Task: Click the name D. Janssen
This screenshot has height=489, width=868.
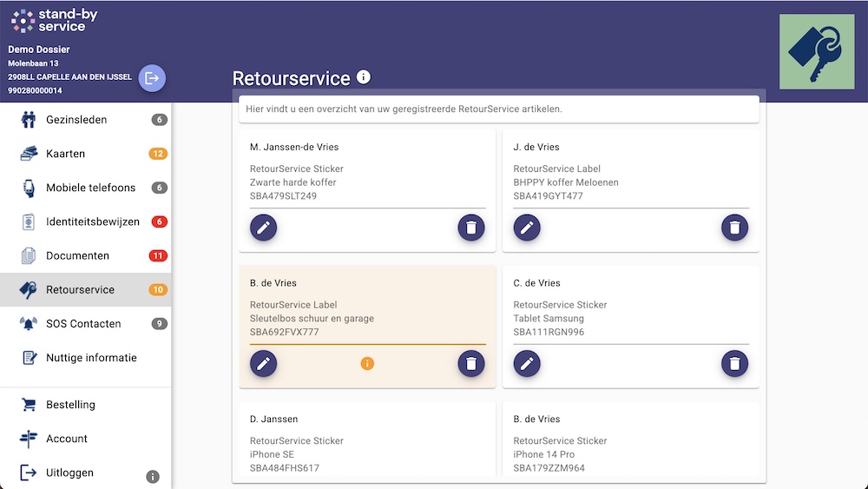Action: click(x=273, y=420)
